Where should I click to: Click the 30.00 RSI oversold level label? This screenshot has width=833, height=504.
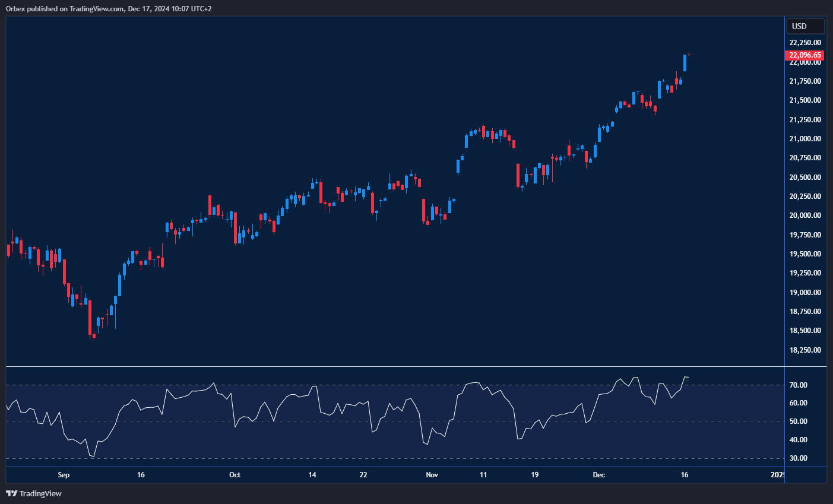pyautogui.click(x=799, y=458)
